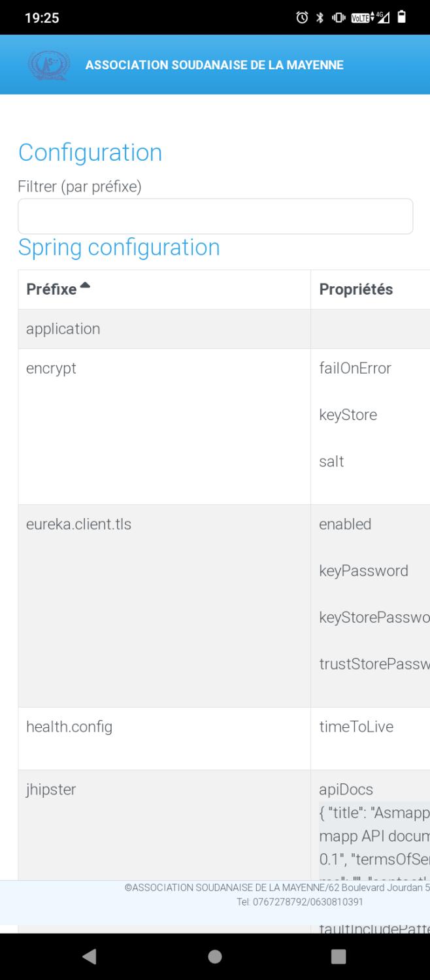Viewport: 430px width, 980px height.
Task: Tap the Bluetooth status bar icon
Action: click(320, 17)
